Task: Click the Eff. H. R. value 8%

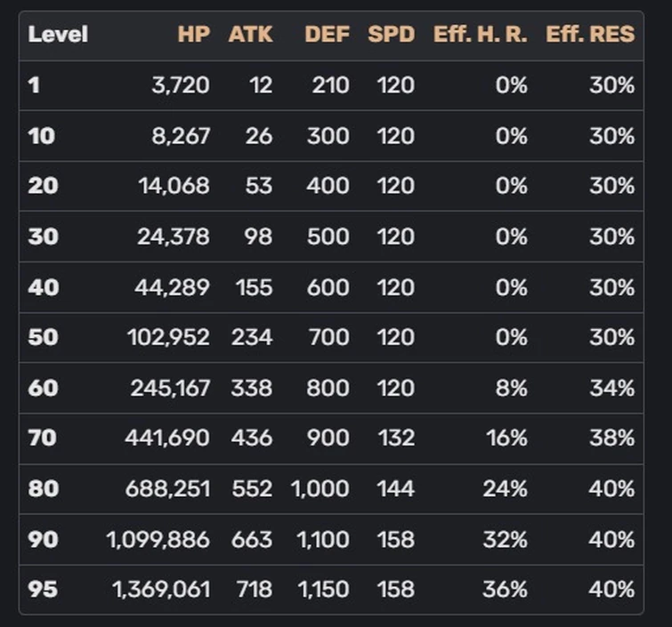Action: [x=511, y=388]
